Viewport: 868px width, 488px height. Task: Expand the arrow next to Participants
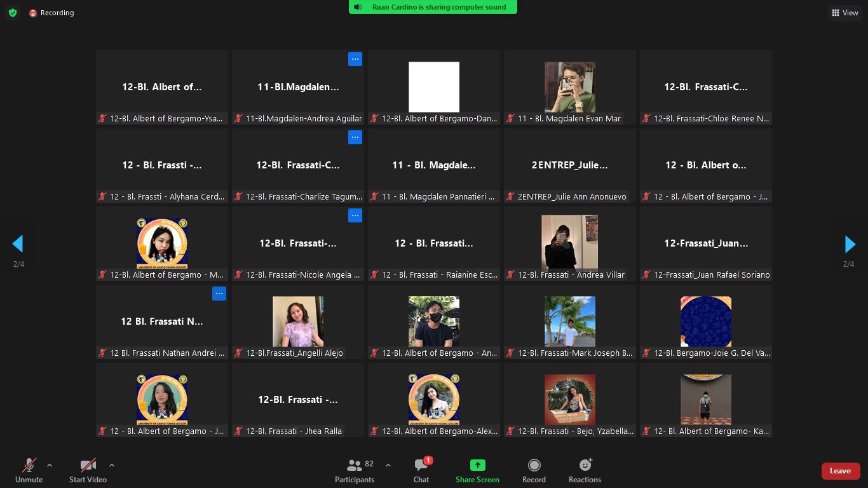point(388,465)
